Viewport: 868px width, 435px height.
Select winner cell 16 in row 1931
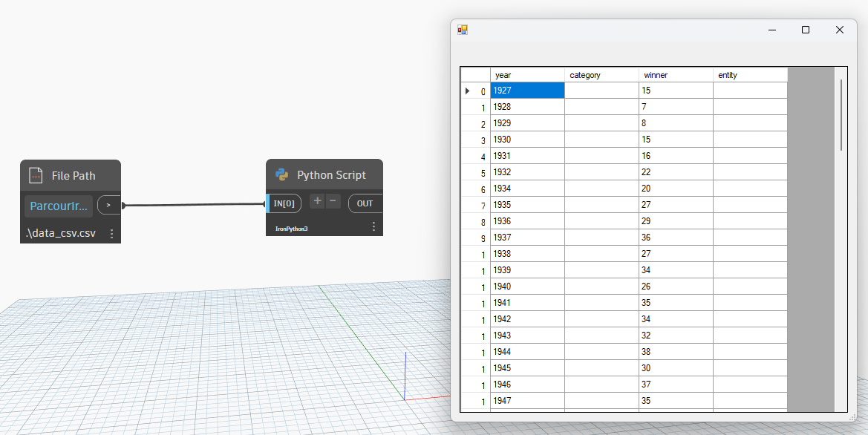coord(676,155)
